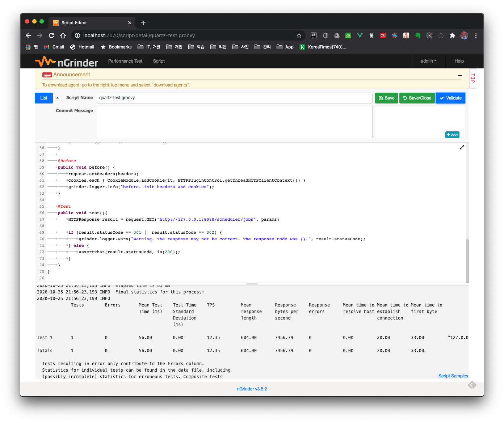Open the browser Extensions puzzle icon

point(452,35)
